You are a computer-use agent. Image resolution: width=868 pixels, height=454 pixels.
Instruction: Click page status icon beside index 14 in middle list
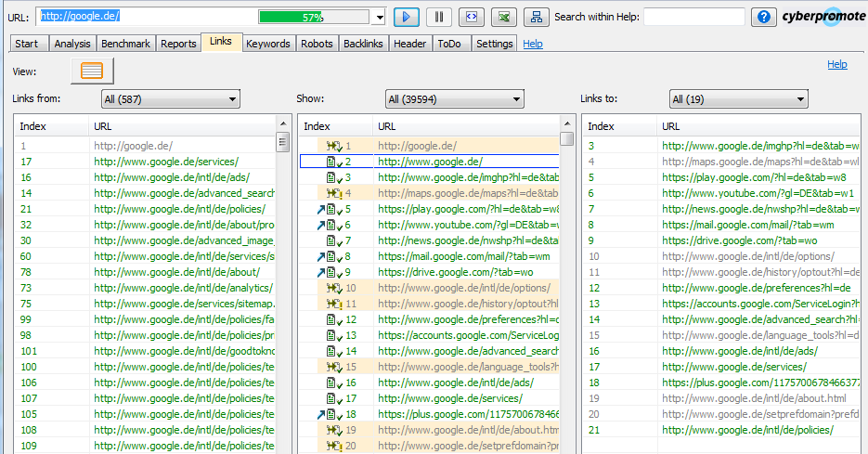pyautogui.click(x=334, y=351)
